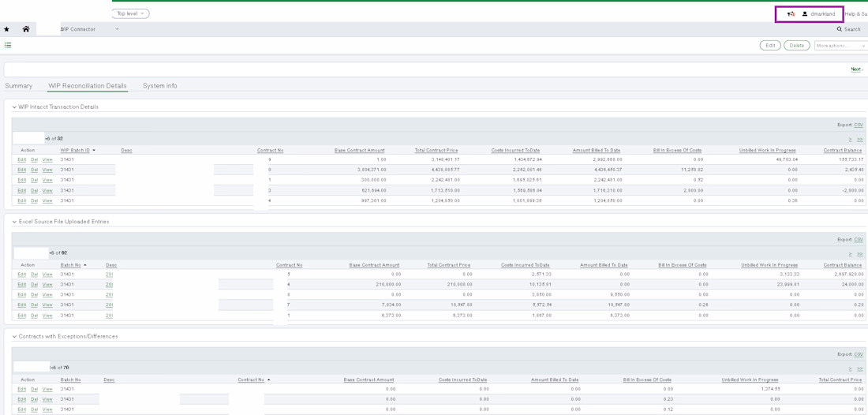Select the 11,258.82 bill in excess cell
The width and height of the screenshot is (868, 415).
click(691, 170)
